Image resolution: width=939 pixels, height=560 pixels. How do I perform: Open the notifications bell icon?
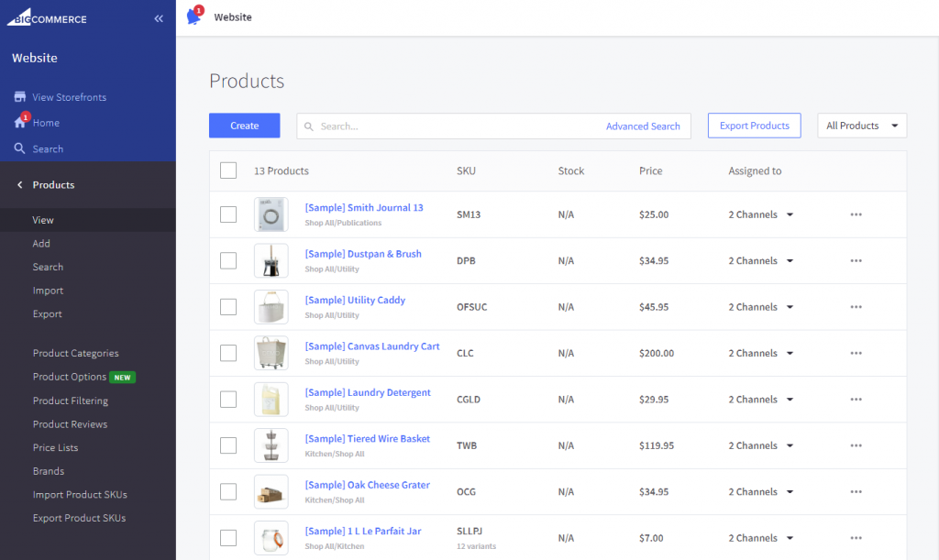click(194, 16)
